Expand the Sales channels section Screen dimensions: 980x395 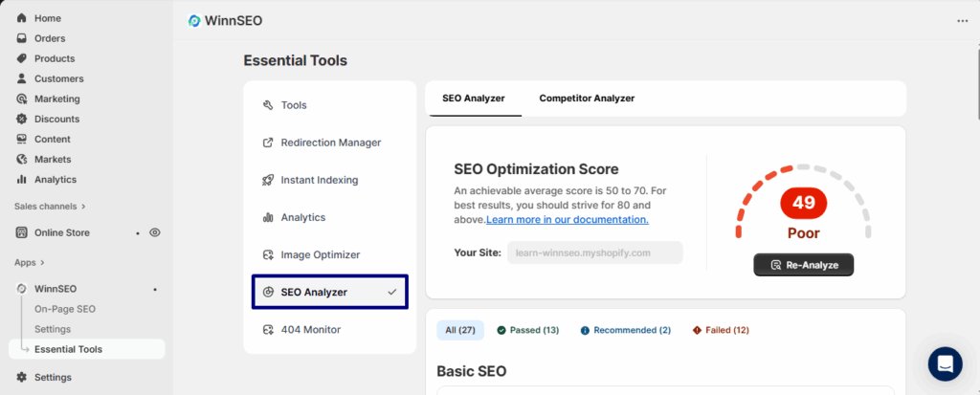[50, 207]
